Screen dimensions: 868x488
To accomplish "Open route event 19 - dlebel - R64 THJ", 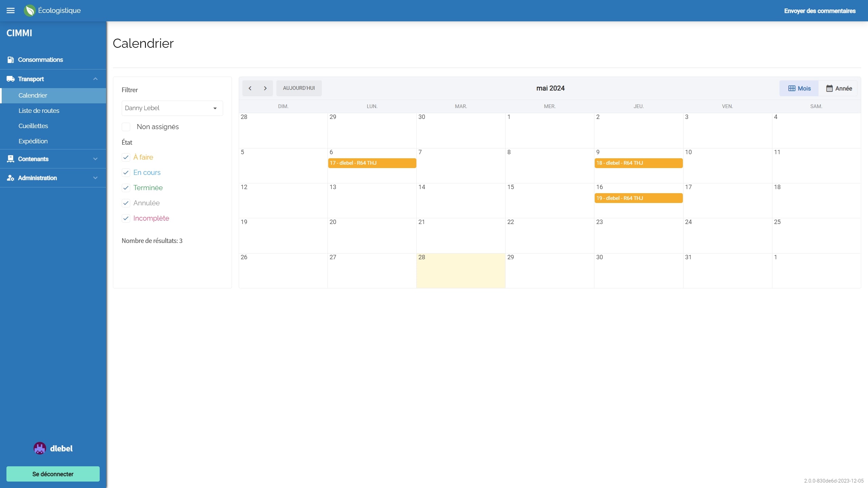I will [x=638, y=198].
